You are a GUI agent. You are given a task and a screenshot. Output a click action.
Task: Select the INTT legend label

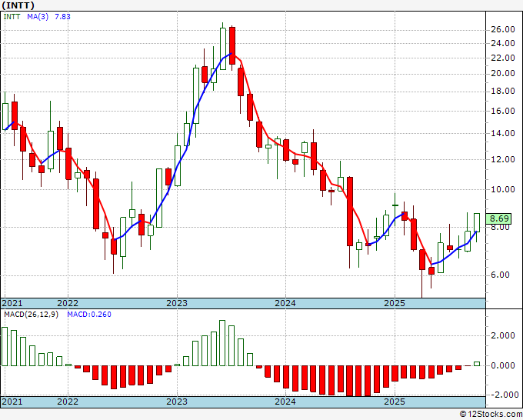click(12, 16)
